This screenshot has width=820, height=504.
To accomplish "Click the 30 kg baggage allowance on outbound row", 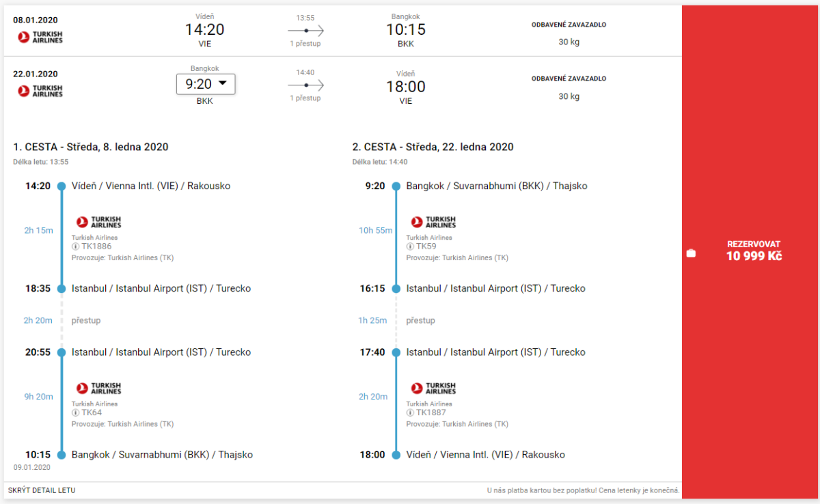I will pos(569,42).
